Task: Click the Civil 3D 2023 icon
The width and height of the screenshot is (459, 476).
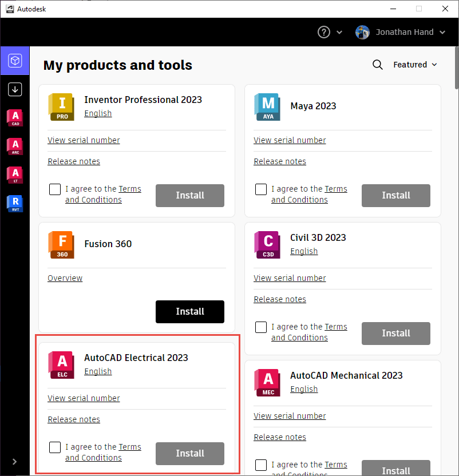Action: 267,244
